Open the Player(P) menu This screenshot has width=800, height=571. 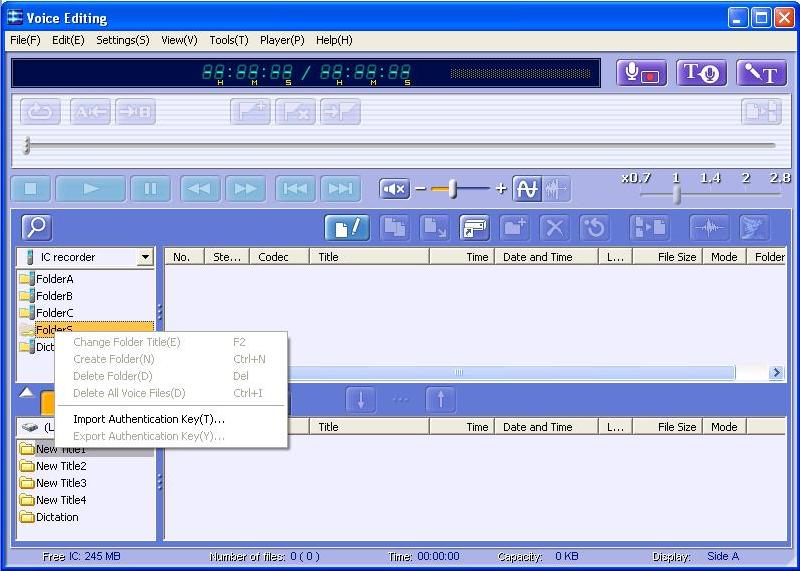pos(282,40)
